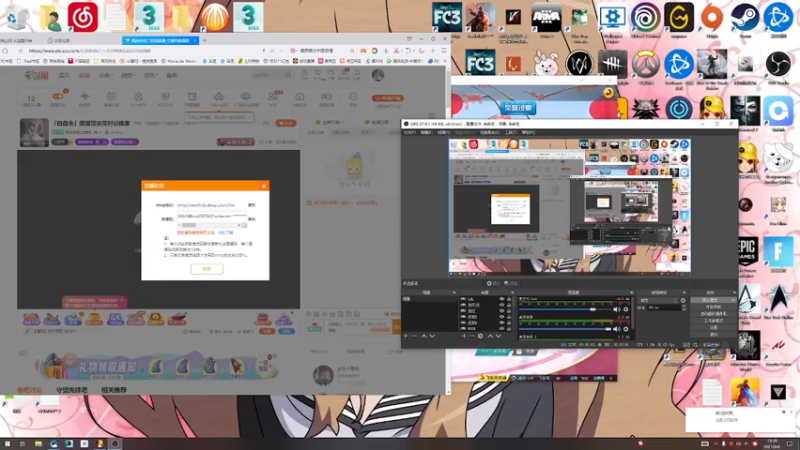Click the Windows Start button

pos(7,444)
